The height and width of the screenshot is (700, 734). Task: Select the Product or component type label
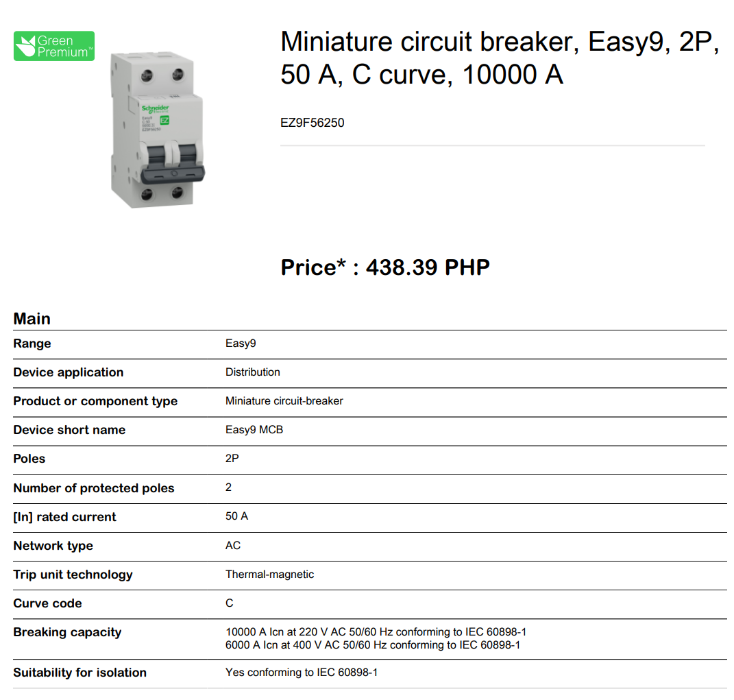pos(95,401)
